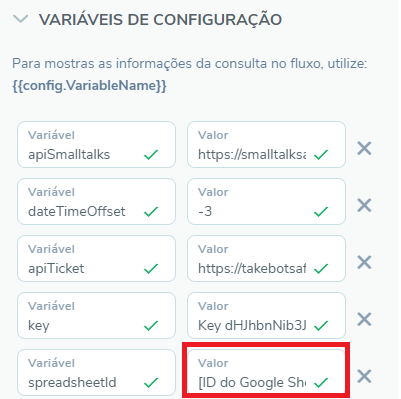Edit the apiSmalltalks variable name field

pyautogui.click(x=96, y=144)
